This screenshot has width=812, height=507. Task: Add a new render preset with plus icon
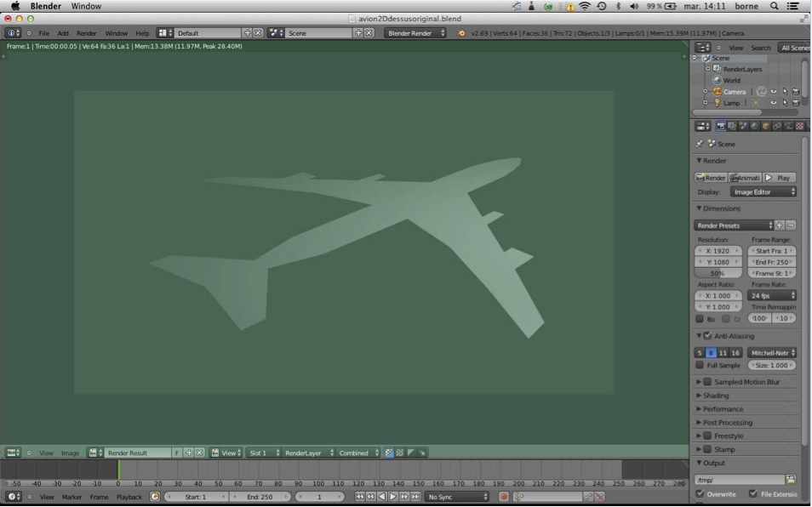779,225
